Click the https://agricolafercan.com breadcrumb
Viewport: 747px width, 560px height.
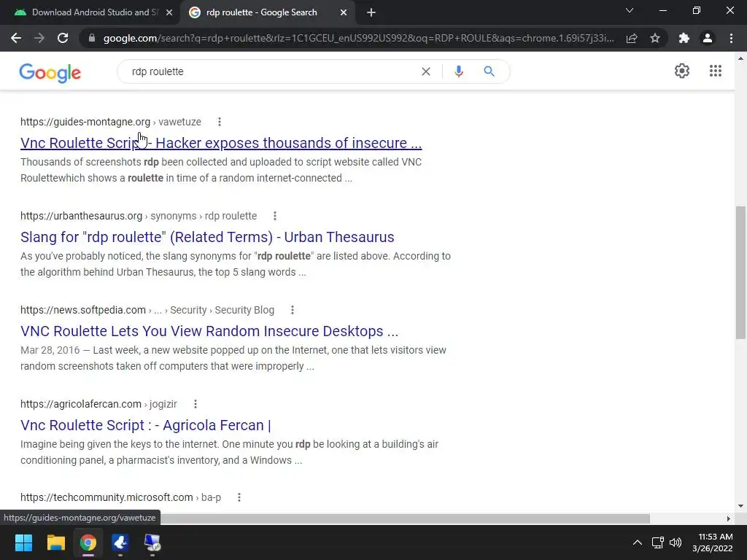pos(81,404)
